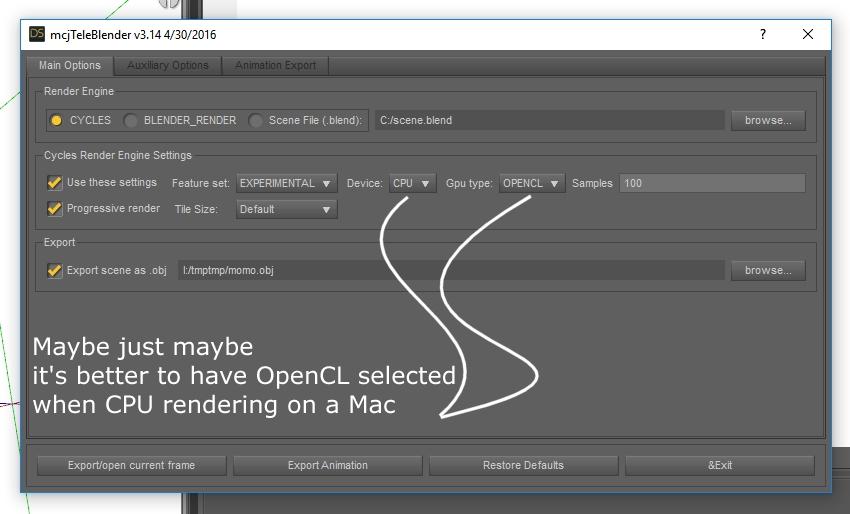This screenshot has width=850, height=514.
Task: Browse for the scene .blend file
Action: point(768,120)
